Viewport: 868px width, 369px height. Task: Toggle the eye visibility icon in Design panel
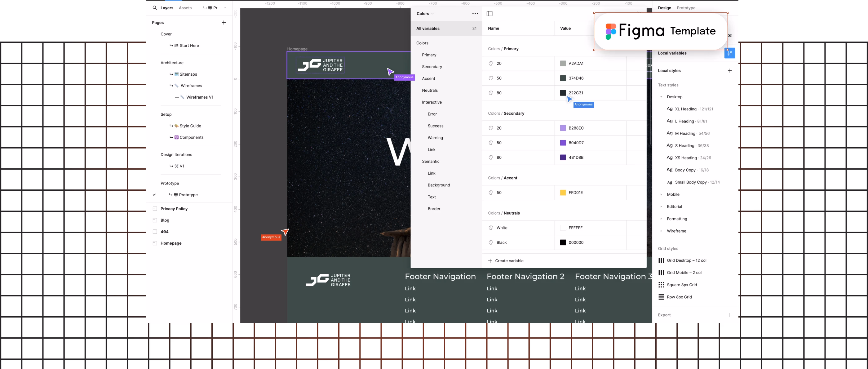tap(729, 35)
